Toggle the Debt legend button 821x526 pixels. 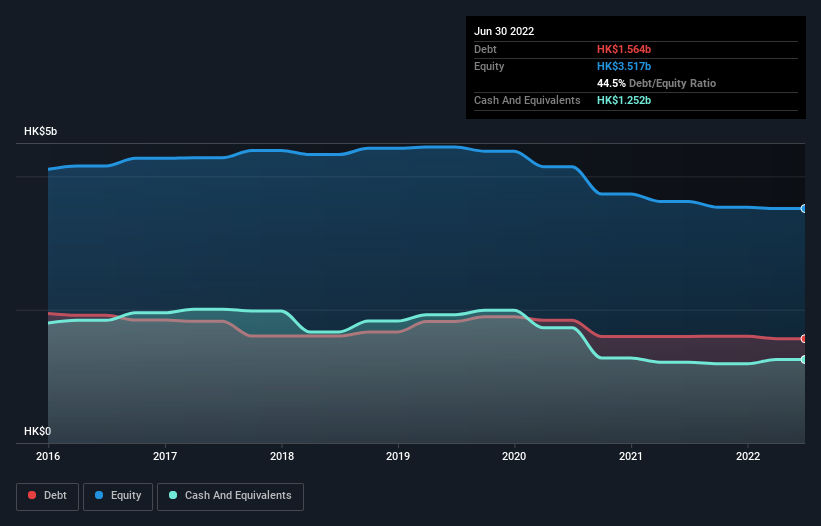[47, 496]
